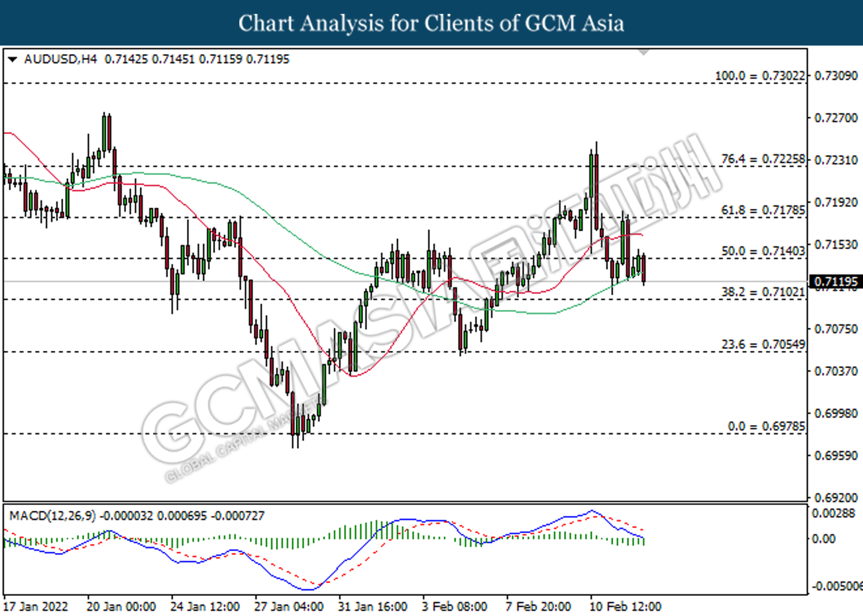863x616 pixels.
Task: Click the 0.70750 price axis value
Action: 836,329
